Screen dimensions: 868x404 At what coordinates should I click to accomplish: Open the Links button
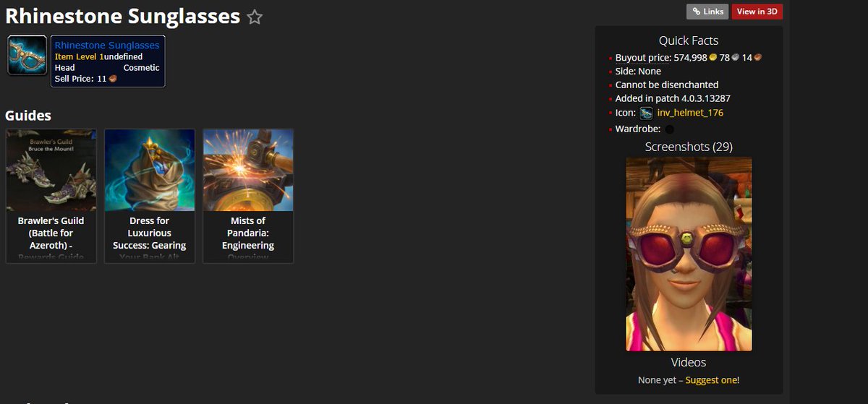707,12
